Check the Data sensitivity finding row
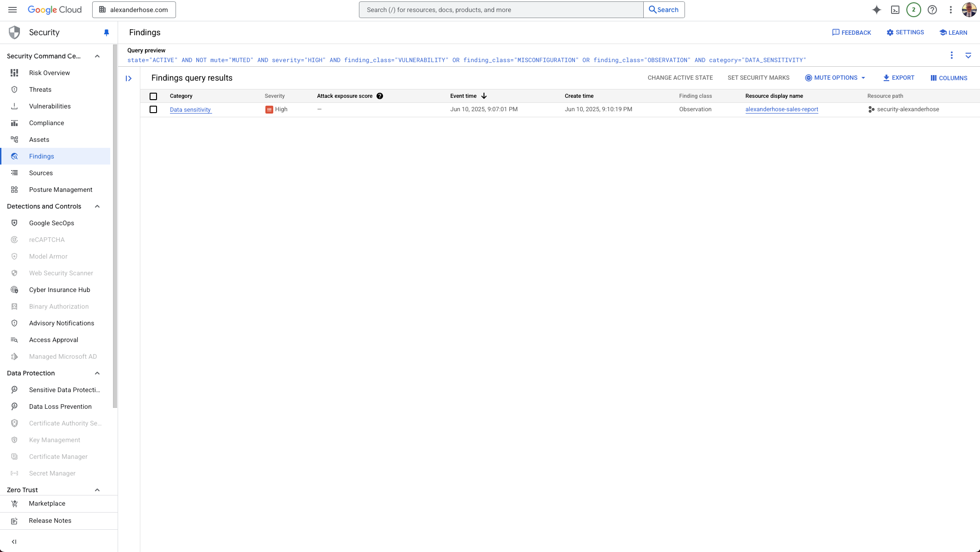 (153, 109)
